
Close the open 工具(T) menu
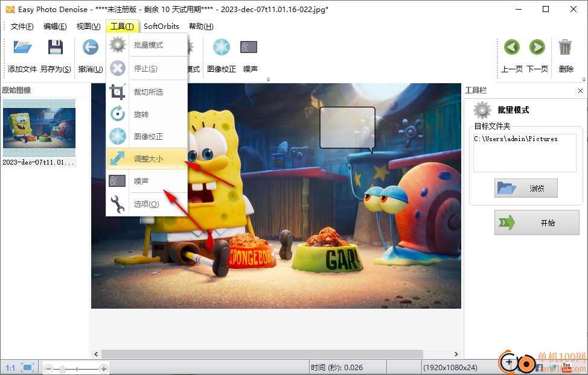[123, 26]
